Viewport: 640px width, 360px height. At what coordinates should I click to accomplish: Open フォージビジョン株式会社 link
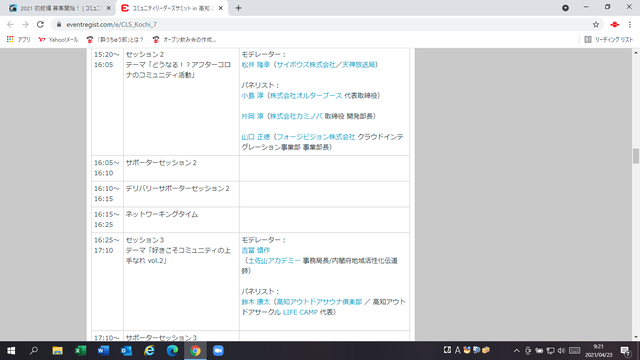coord(316,137)
